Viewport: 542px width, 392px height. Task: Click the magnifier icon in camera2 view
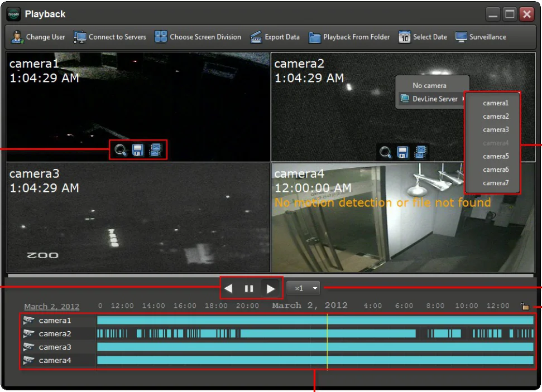click(385, 152)
